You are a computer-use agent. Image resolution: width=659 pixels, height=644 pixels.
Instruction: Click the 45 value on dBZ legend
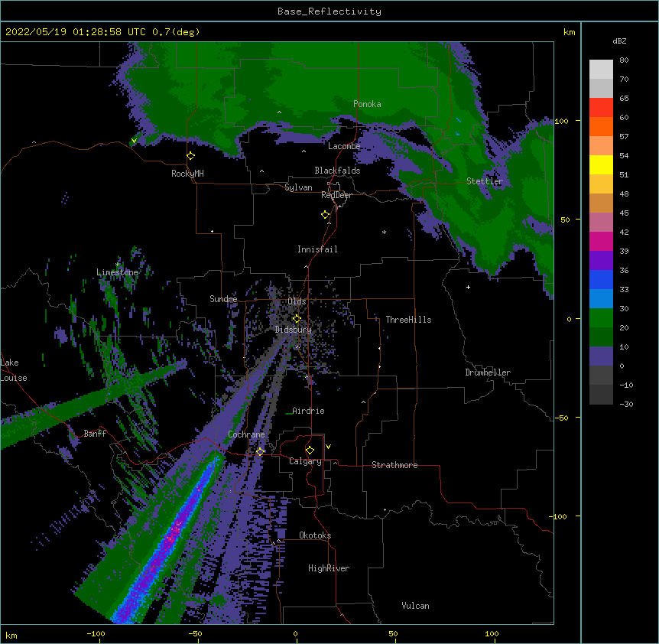click(624, 213)
